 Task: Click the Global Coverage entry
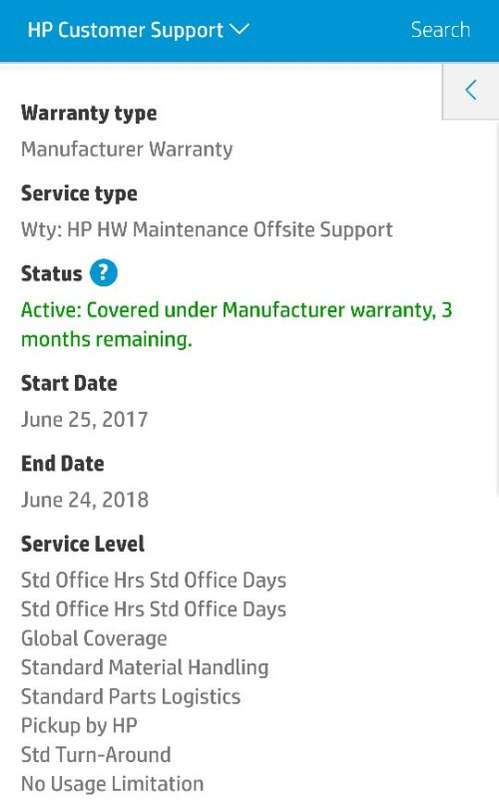[x=94, y=639]
